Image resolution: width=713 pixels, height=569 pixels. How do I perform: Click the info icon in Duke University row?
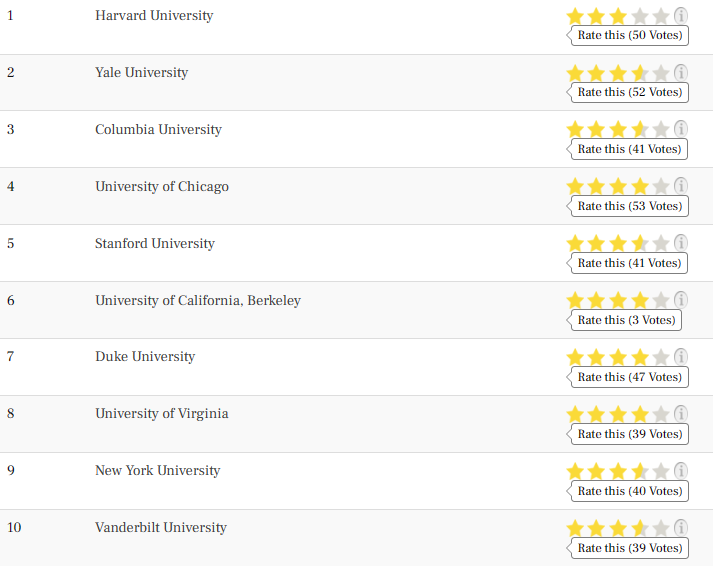click(x=680, y=357)
